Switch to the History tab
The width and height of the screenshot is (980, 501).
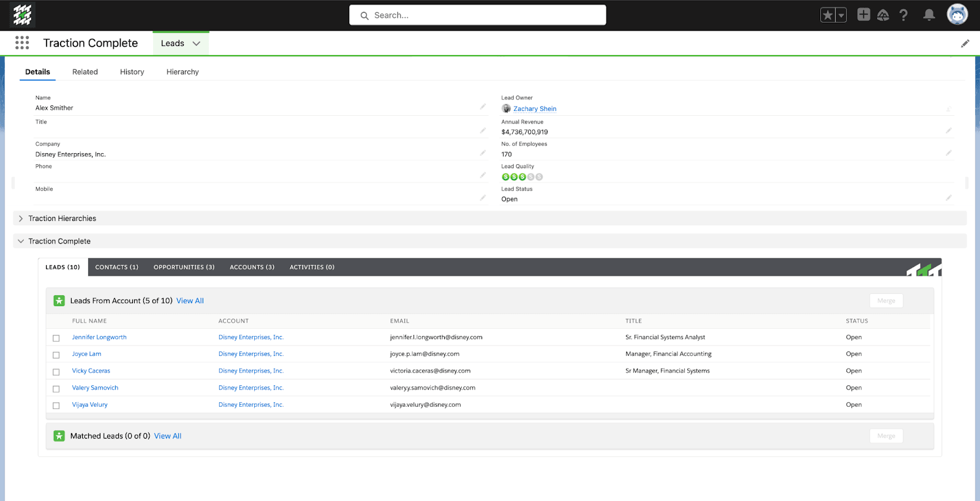132,72
